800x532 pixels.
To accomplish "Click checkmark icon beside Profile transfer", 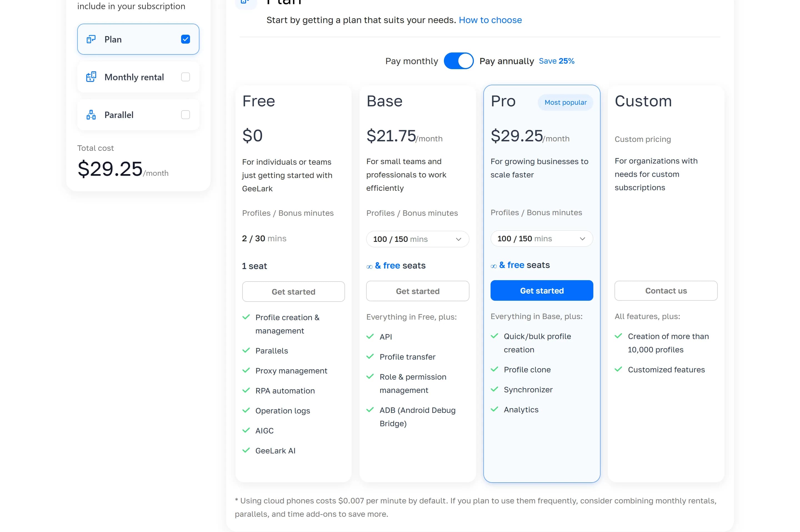I will pos(370,356).
